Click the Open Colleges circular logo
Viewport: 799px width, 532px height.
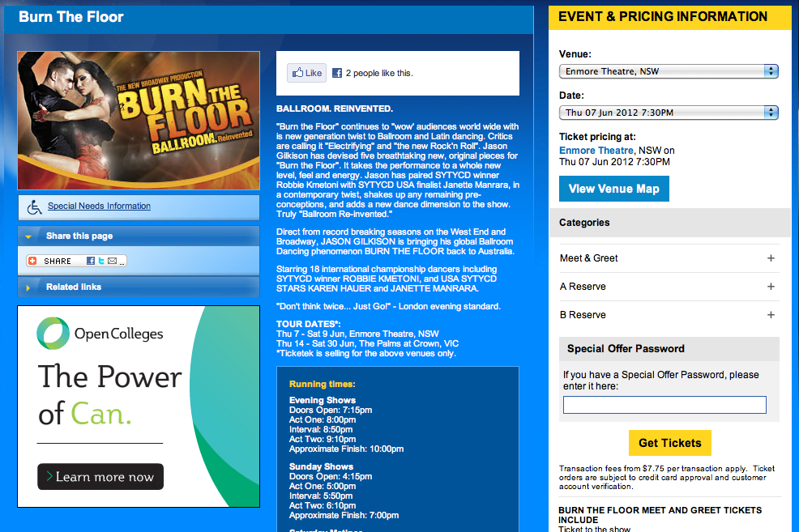53,334
